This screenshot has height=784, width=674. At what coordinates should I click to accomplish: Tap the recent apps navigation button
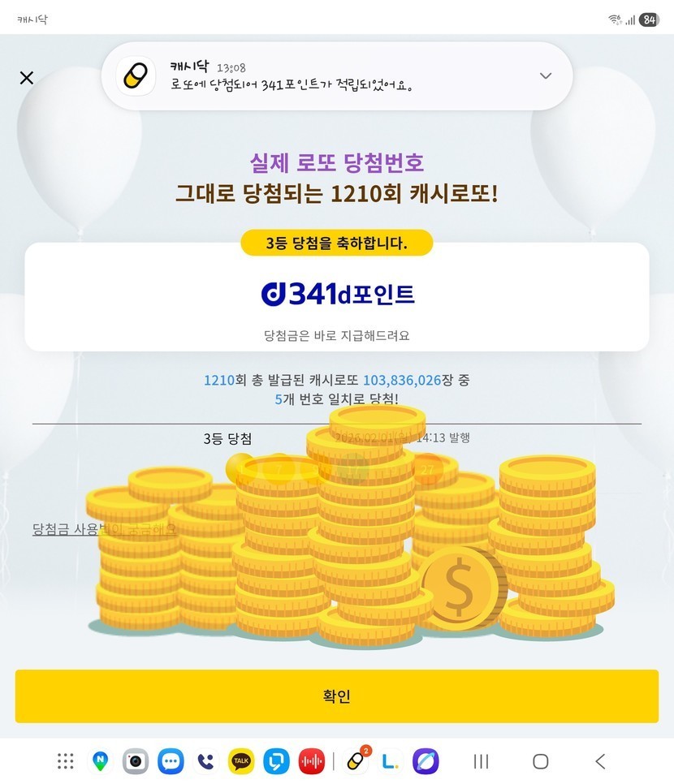(x=481, y=761)
